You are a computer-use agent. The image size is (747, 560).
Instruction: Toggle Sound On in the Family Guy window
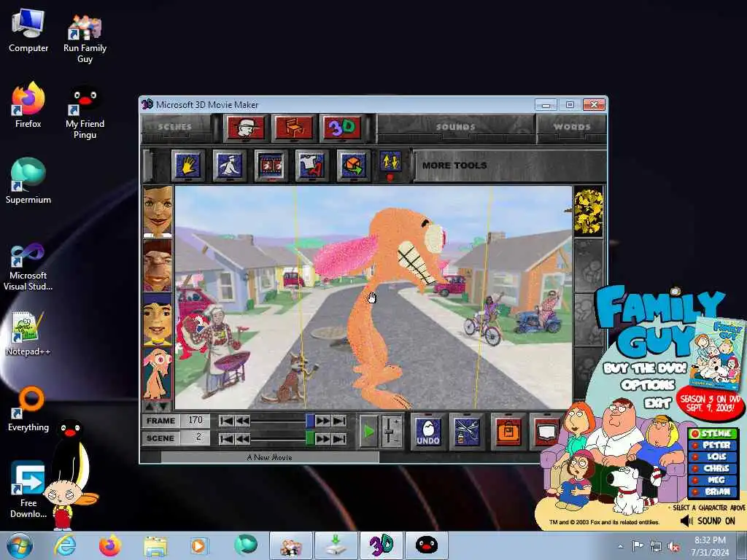click(x=708, y=521)
